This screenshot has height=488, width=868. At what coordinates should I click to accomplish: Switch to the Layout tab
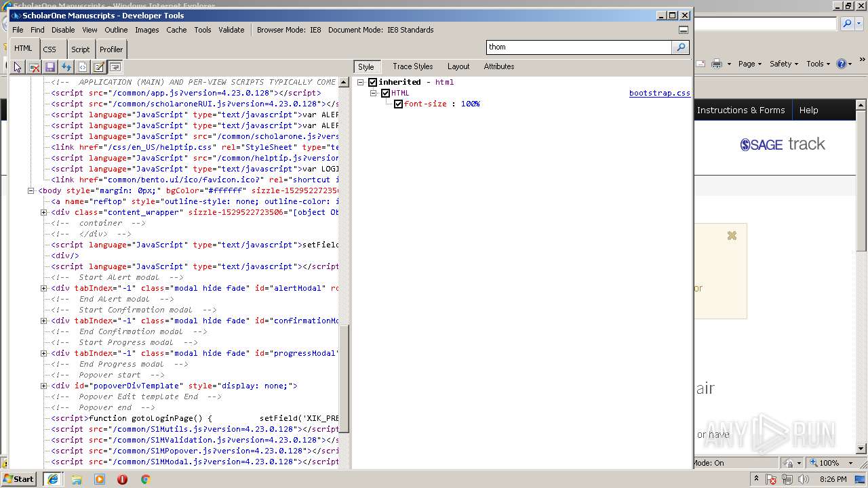pos(458,66)
